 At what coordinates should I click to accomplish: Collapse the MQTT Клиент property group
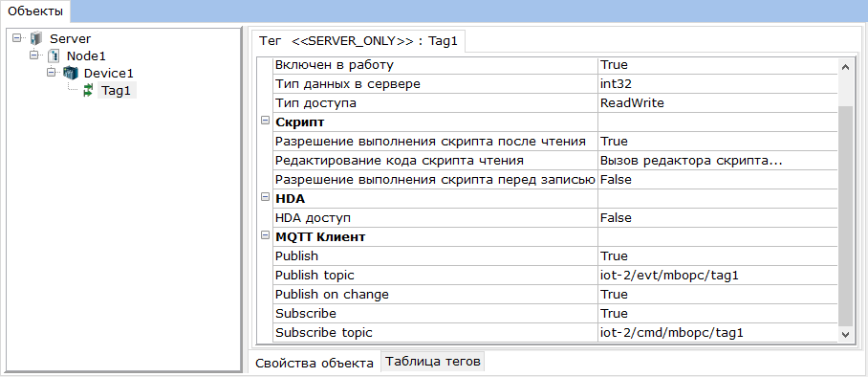(x=265, y=236)
